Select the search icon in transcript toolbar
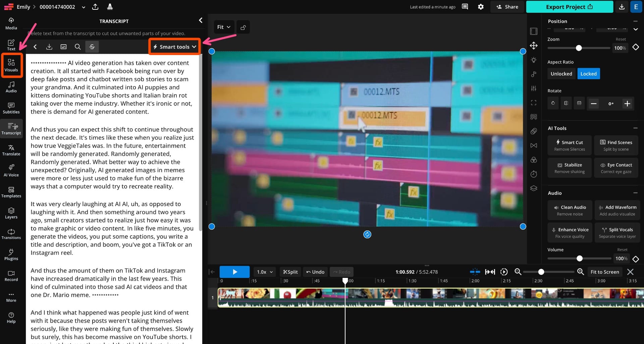 [77, 47]
